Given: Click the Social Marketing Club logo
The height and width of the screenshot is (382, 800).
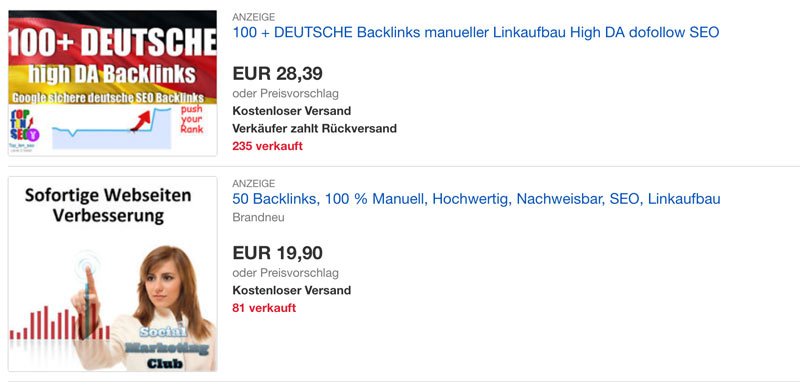Looking at the screenshot, I should click(x=166, y=349).
